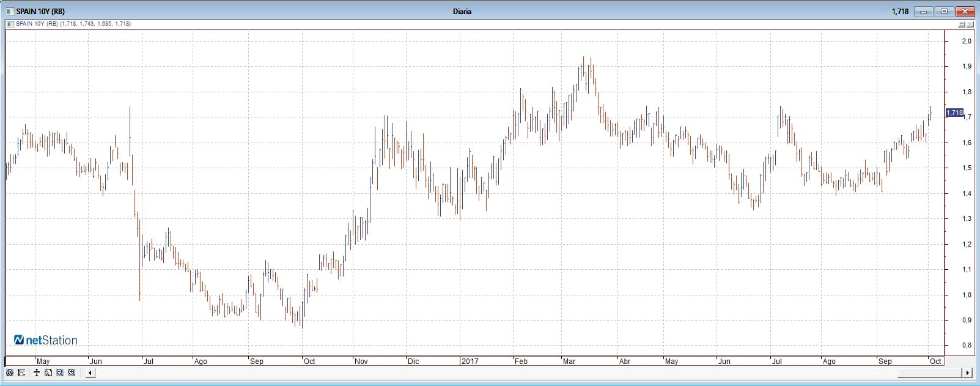Click the vertical scale adjust icon
Image resolution: width=980 pixels, height=386 pixels.
[x=37, y=373]
